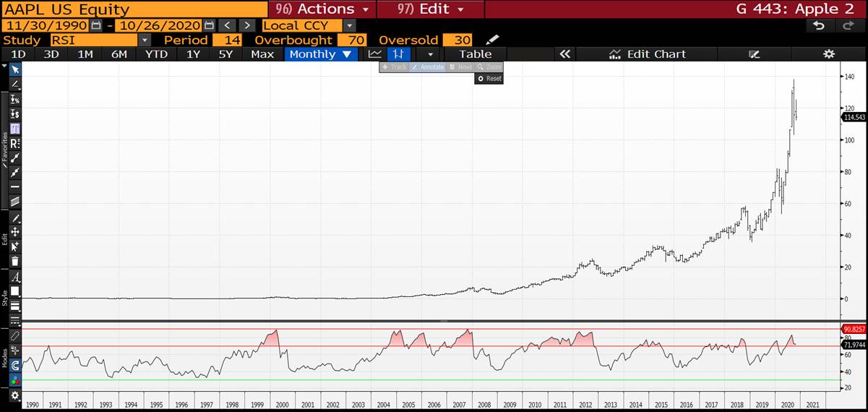Click the Edit Chart button
The image size is (868, 412).
click(x=647, y=54)
